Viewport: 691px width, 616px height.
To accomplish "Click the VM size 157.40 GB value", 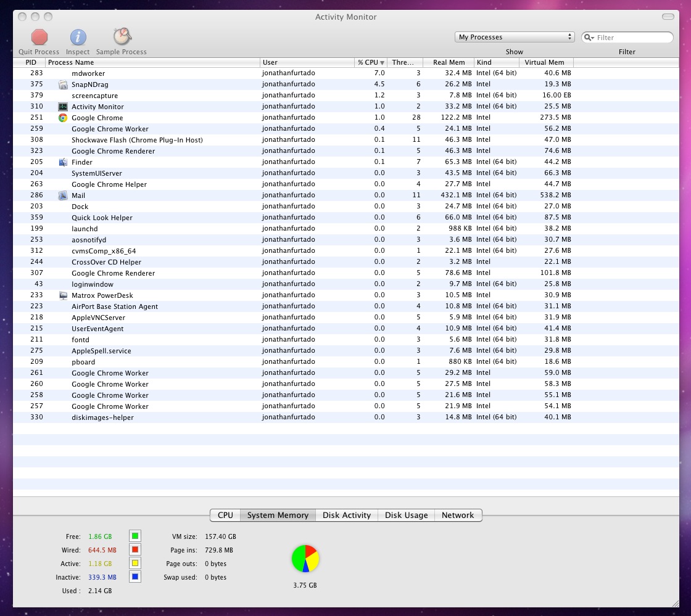I will 220,536.
